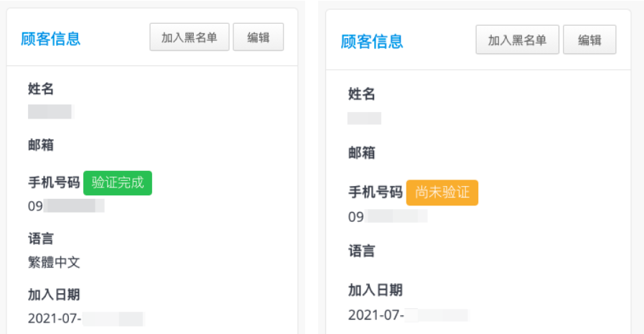Viewport: 644px width, 334px height.
Task: Click 编辑 button in the unverified customer panel
Action: (589, 40)
